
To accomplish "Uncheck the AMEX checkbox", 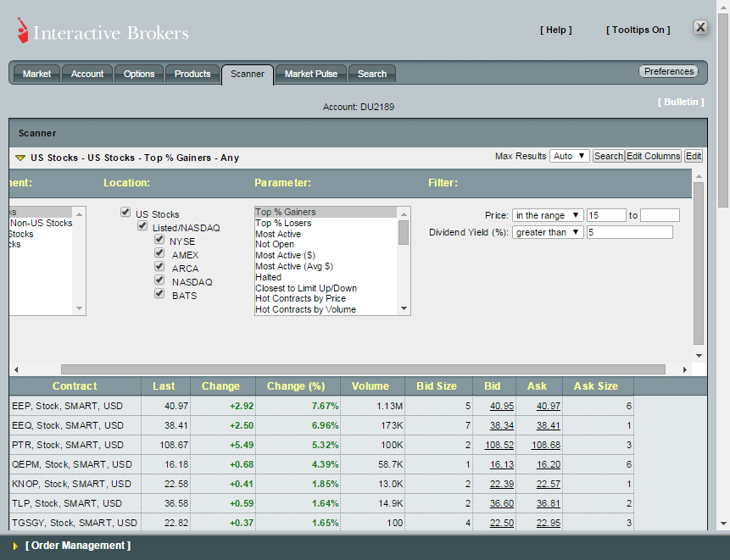I will click(x=159, y=252).
